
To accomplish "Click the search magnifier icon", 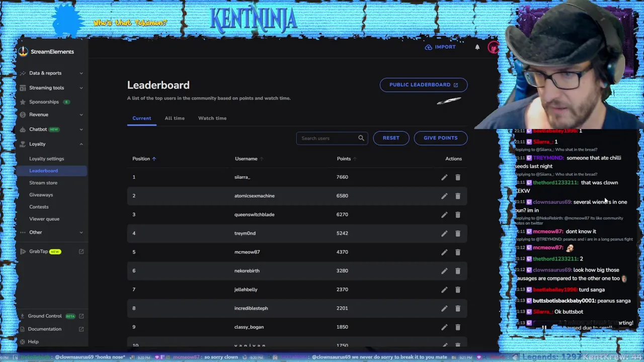I will 361,138.
